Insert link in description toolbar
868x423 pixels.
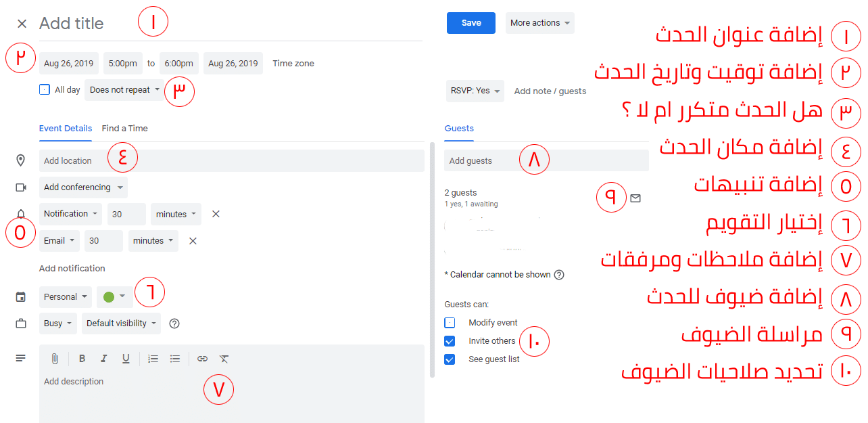(x=202, y=359)
